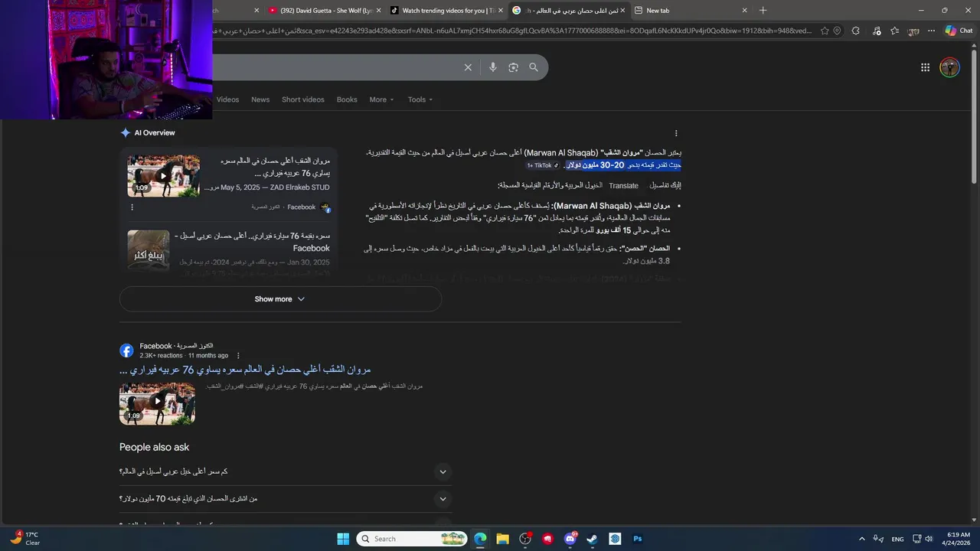Screen dimensions: 980x551
Task: Open AI Overview three-dot options menu
Action: 675,133
